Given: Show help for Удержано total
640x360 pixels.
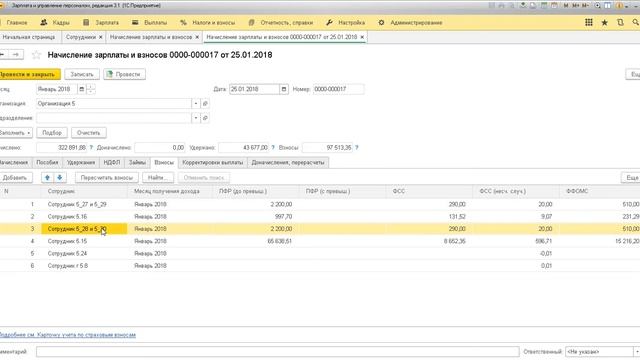Looking at the screenshot, I should [x=273, y=147].
